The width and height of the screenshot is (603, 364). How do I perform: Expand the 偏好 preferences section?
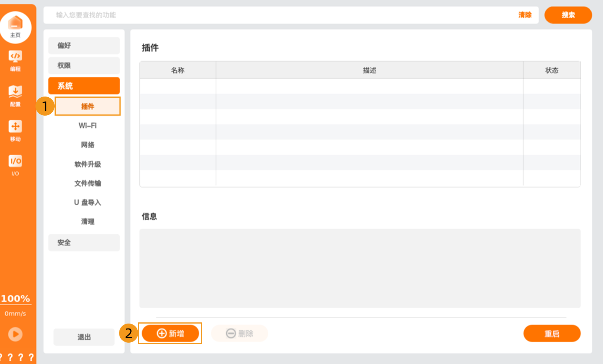tap(84, 45)
